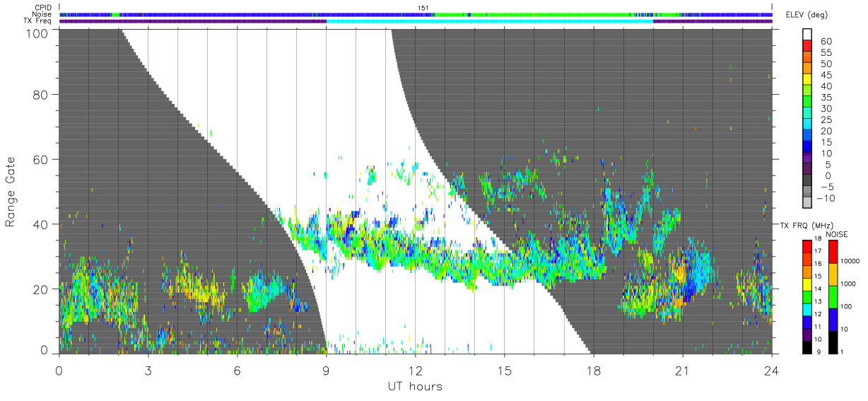The image size is (868, 401).
Task: Click the 18 tick on UT hours axis
Action: tap(594, 371)
